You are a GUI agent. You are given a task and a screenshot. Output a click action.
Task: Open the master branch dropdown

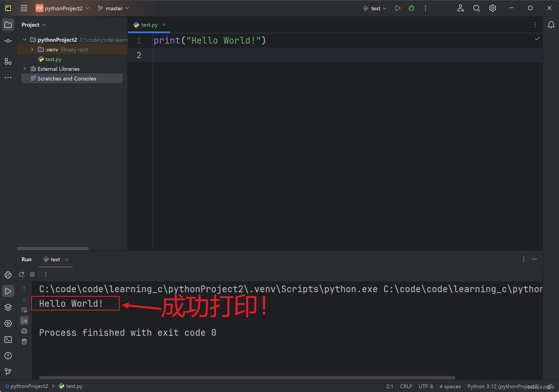tap(114, 8)
